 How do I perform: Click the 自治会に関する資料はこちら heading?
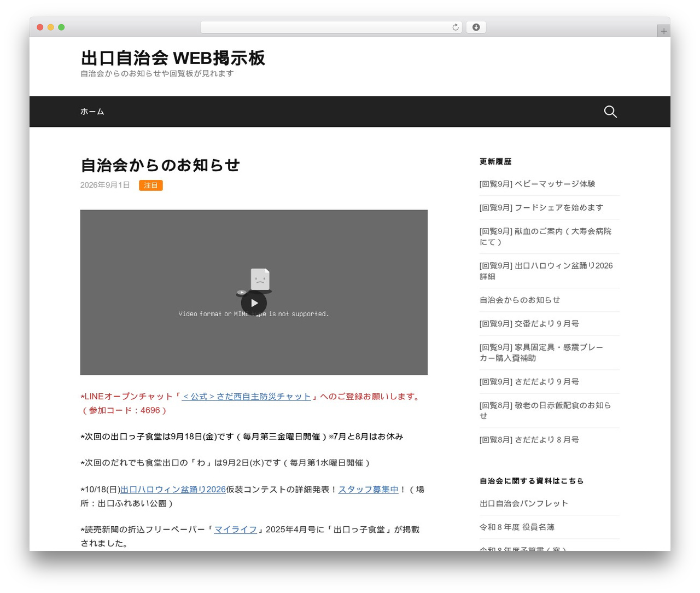532,481
